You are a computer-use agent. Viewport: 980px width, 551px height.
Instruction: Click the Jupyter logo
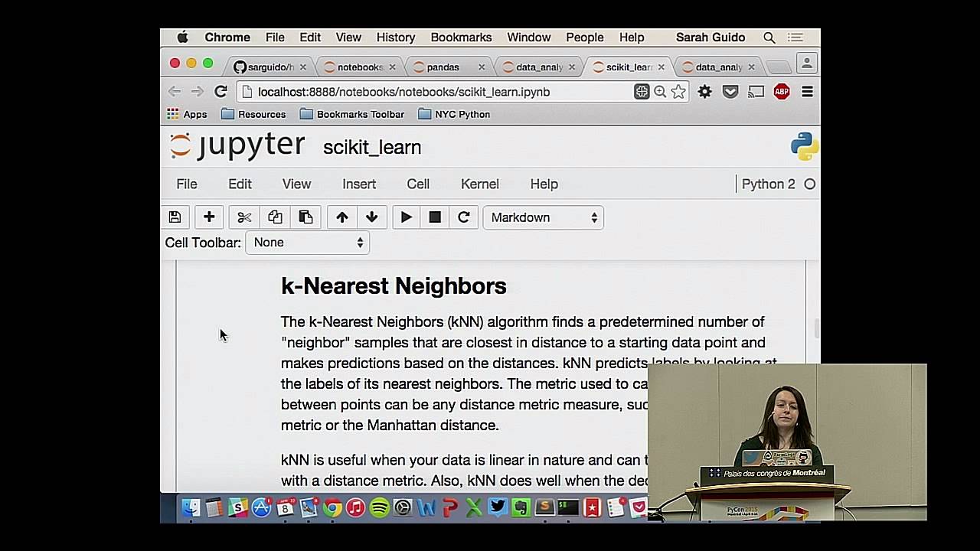[237, 146]
